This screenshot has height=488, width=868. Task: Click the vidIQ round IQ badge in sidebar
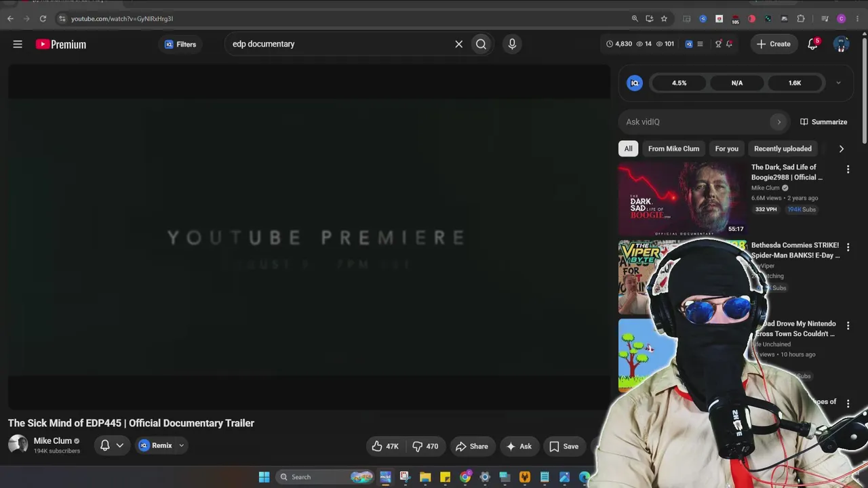[x=635, y=83]
